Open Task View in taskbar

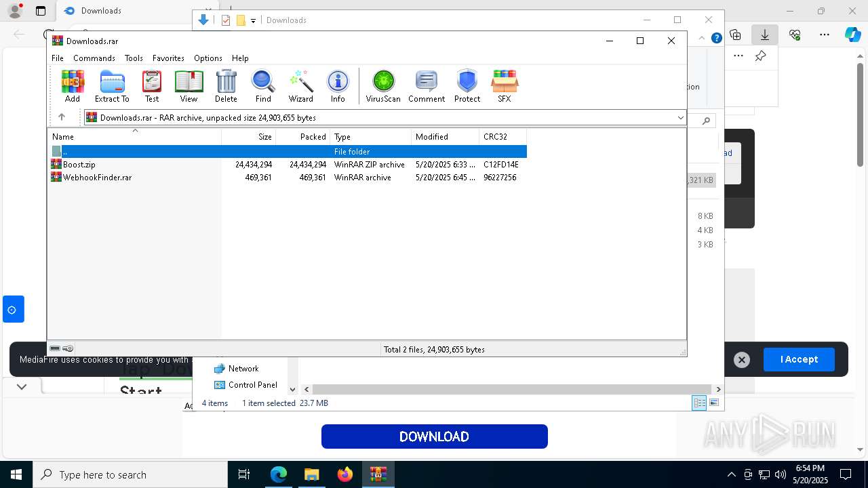coord(244,474)
